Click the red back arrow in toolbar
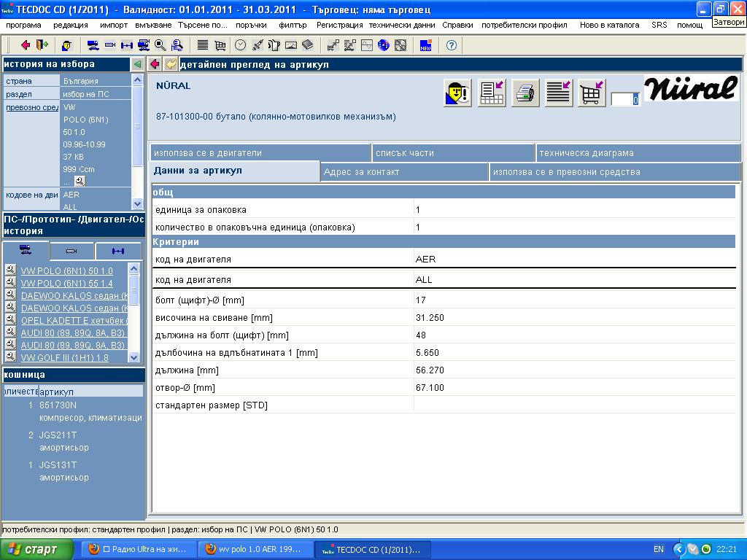The image size is (747, 560). point(26,45)
